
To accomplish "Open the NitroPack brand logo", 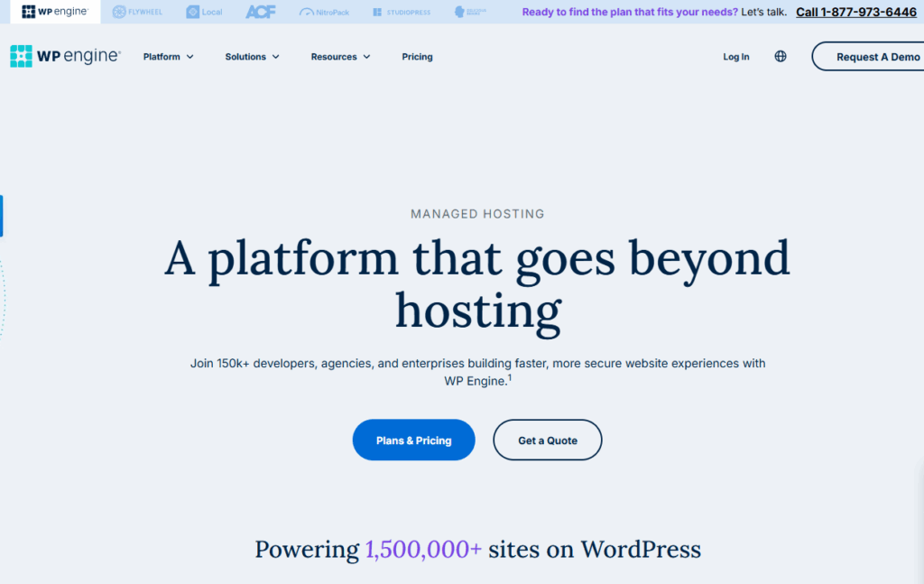I will tap(322, 12).
